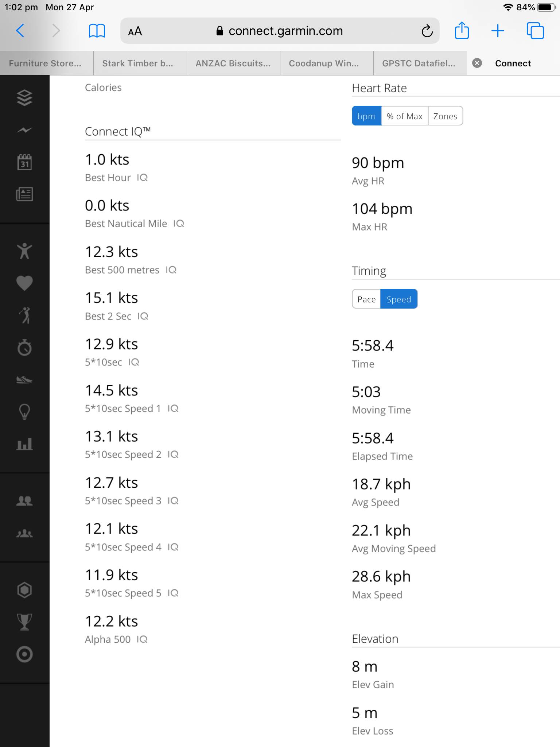Viewport: 560px width, 747px height.
Task: Switch heart rate view to bpm
Action: (366, 116)
